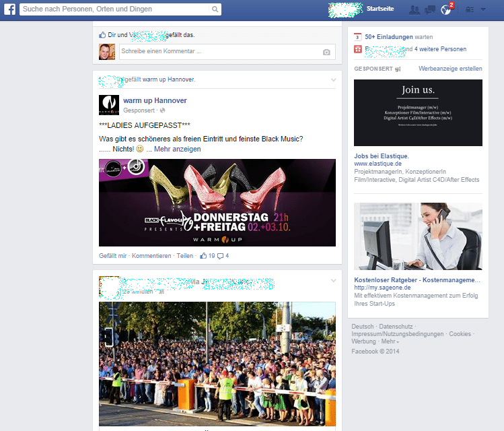The width and height of the screenshot is (504, 431).
Task: Click the Facebook logo icon
Action: 10,9
